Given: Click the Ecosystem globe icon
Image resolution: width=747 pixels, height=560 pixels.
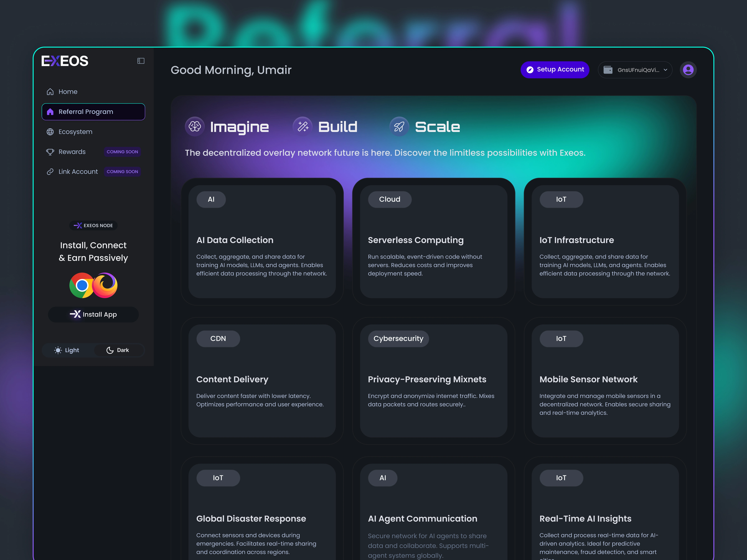Looking at the screenshot, I should 50,132.
